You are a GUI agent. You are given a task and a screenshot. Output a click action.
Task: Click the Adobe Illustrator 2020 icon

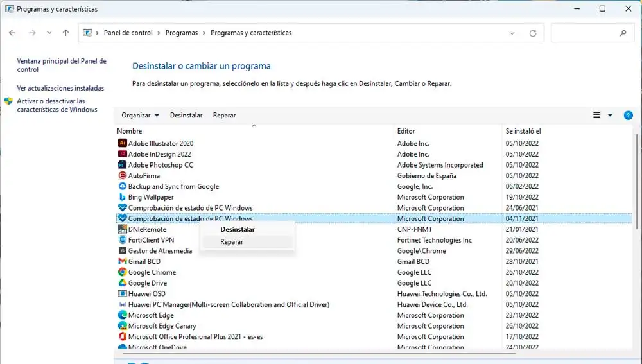[x=122, y=143]
